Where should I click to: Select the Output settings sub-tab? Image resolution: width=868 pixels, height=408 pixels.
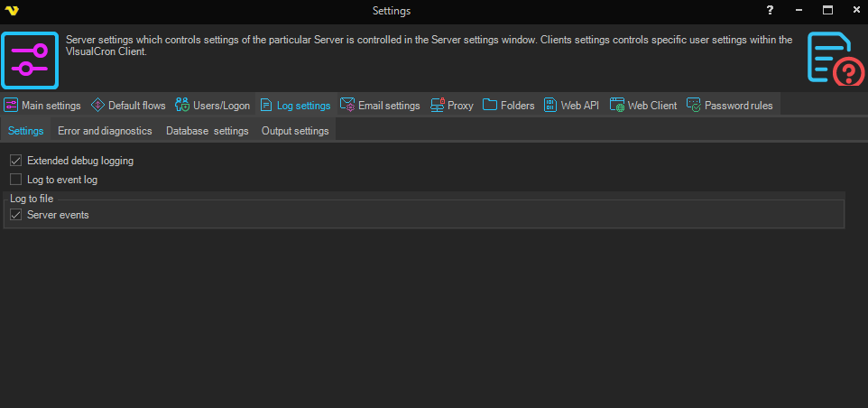295,131
